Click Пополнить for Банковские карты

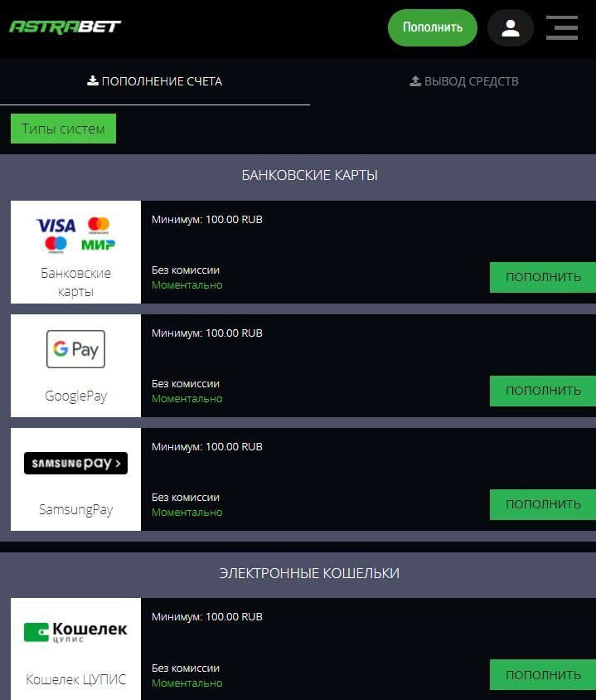coord(543,277)
